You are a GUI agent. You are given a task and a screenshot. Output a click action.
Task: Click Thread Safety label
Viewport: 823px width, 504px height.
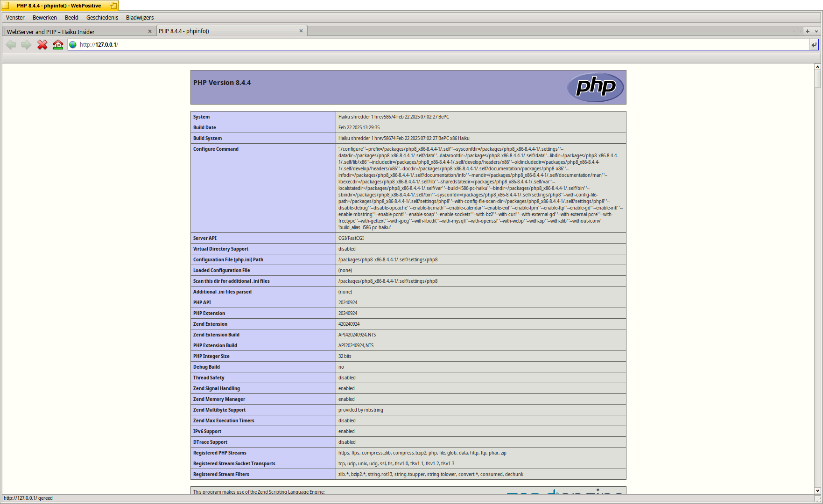(209, 378)
